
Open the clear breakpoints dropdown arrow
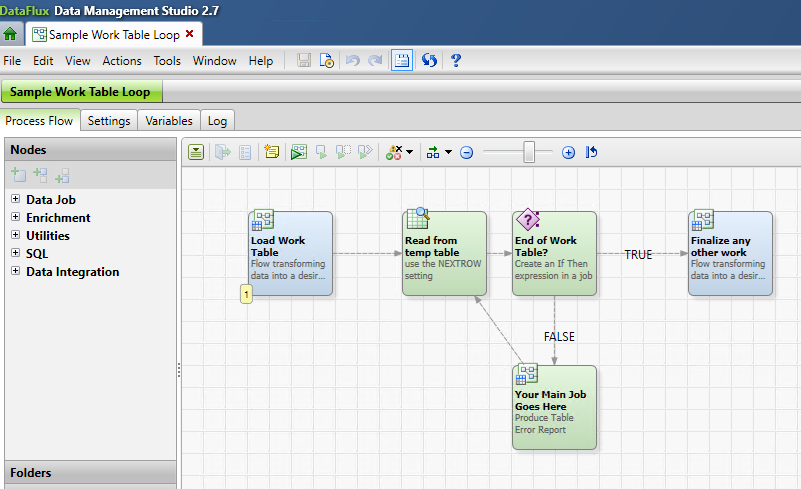410,153
